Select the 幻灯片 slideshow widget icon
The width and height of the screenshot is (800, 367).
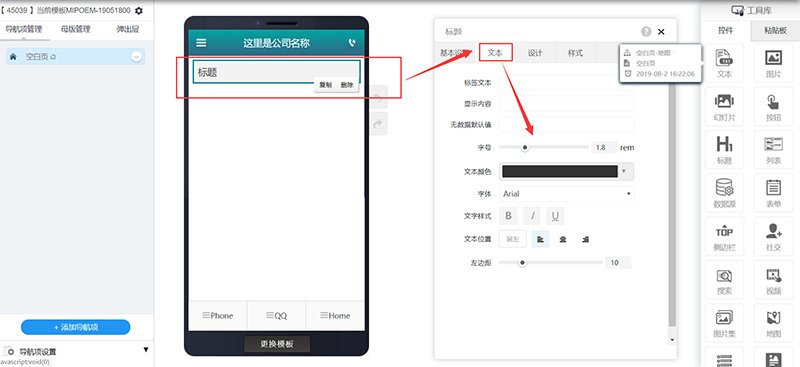click(x=724, y=106)
